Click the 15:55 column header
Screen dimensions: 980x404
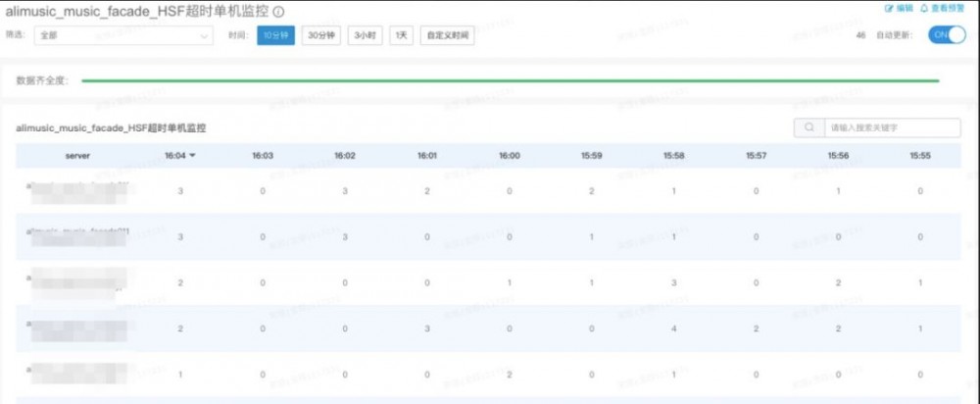coord(920,156)
